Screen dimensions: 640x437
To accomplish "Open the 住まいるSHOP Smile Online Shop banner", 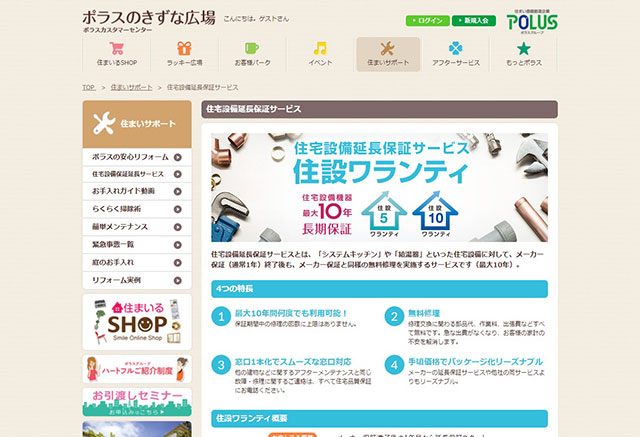I will pyautogui.click(x=137, y=322).
